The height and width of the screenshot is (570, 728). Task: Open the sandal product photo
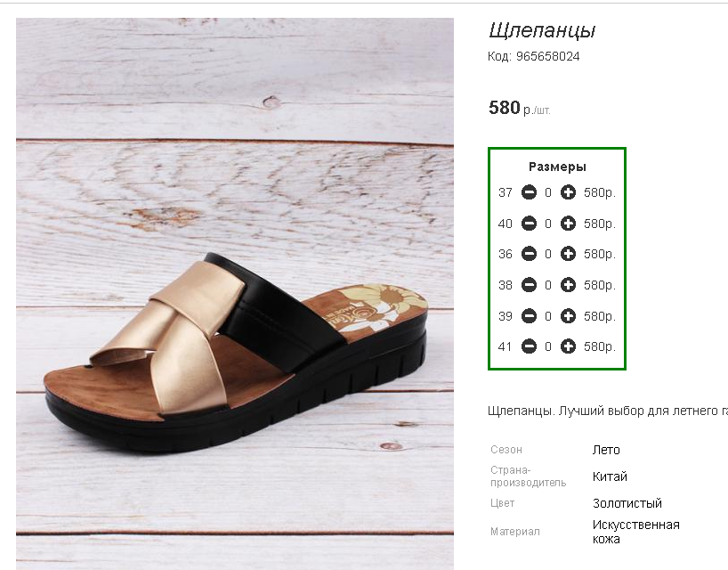(235, 294)
